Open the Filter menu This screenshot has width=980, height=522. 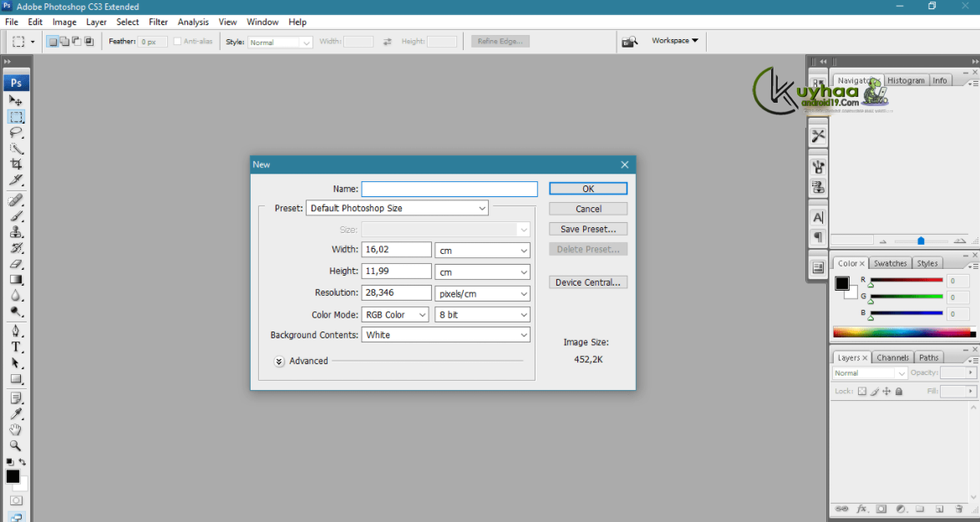point(158,22)
